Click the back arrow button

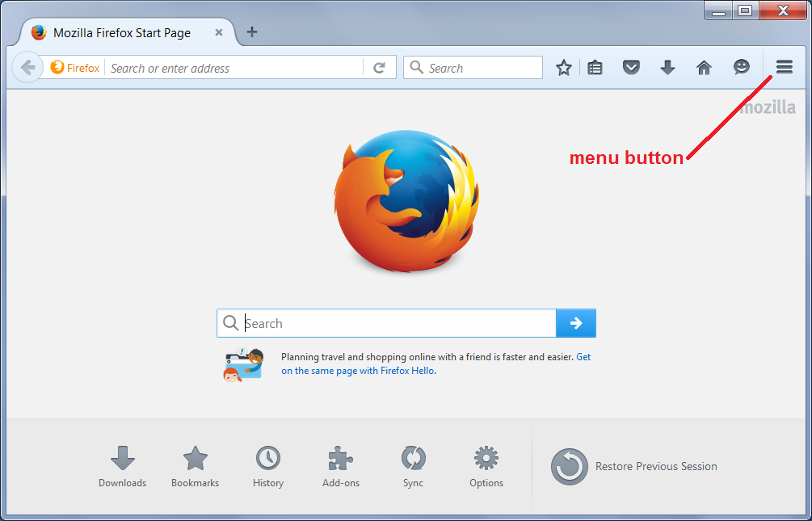click(x=27, y=67)
